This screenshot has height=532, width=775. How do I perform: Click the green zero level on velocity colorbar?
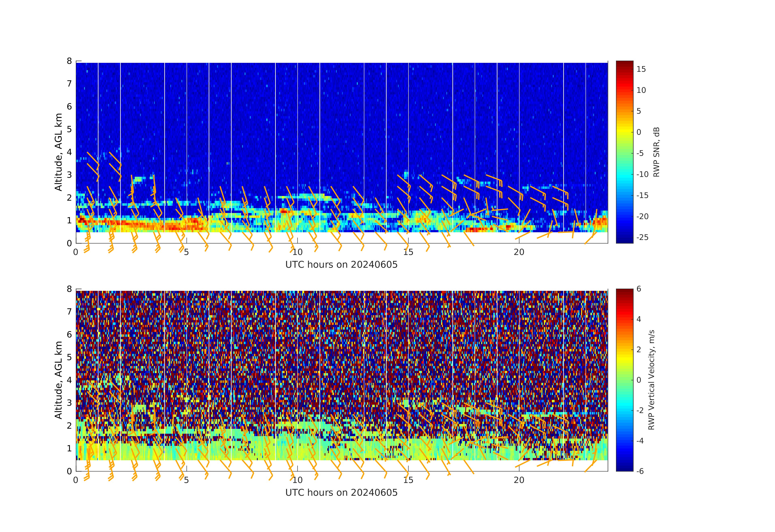pyautogui.click(x=624, y=380)
